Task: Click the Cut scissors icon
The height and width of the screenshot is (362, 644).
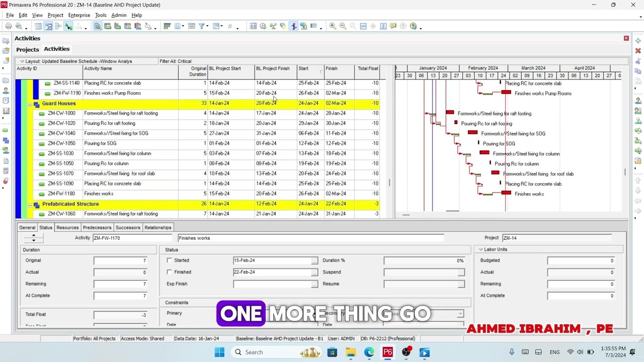Action: [638, 61]
